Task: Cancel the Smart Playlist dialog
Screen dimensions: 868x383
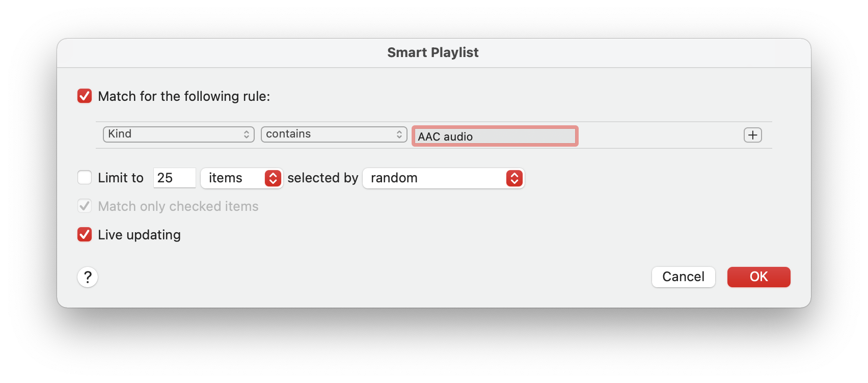Action: (x=684, y=277)
